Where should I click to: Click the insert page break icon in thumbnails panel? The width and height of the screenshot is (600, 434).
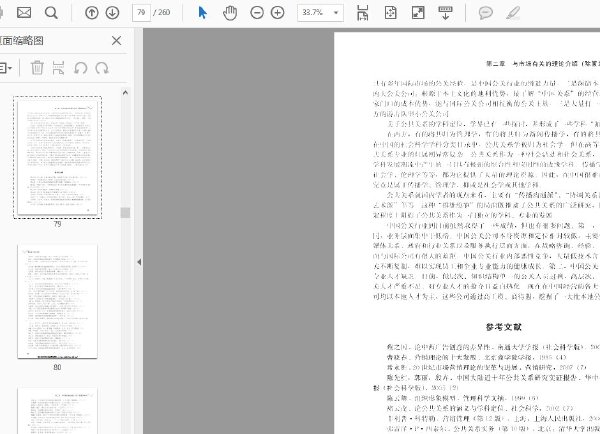58,68
